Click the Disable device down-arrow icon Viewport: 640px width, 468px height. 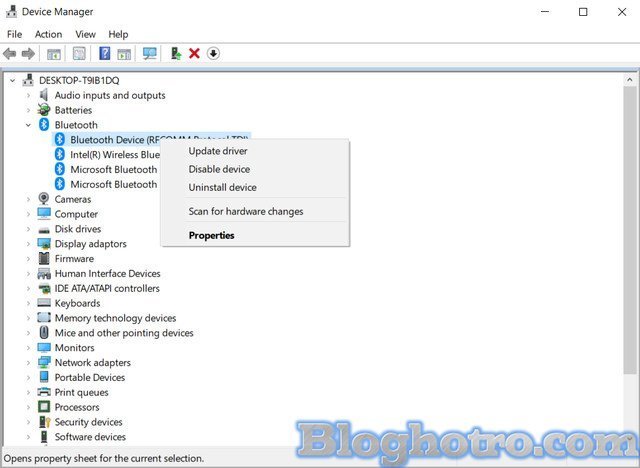213,53
